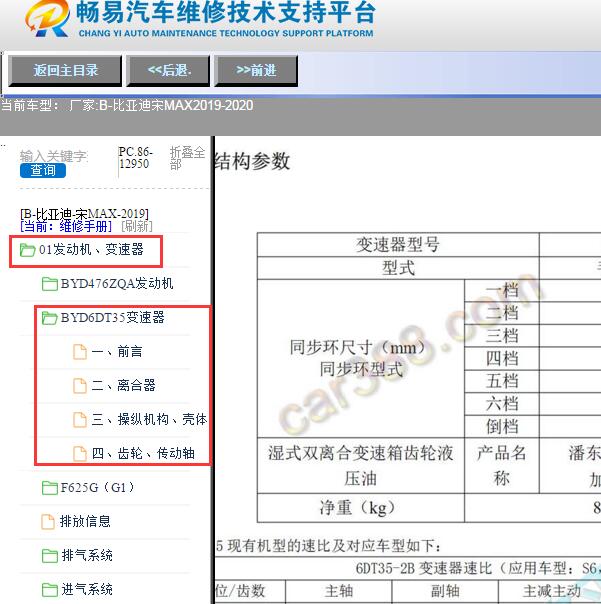Click the 主减主动 column header
This screenshot has height=604, width=601.
[x=551, y=591]
